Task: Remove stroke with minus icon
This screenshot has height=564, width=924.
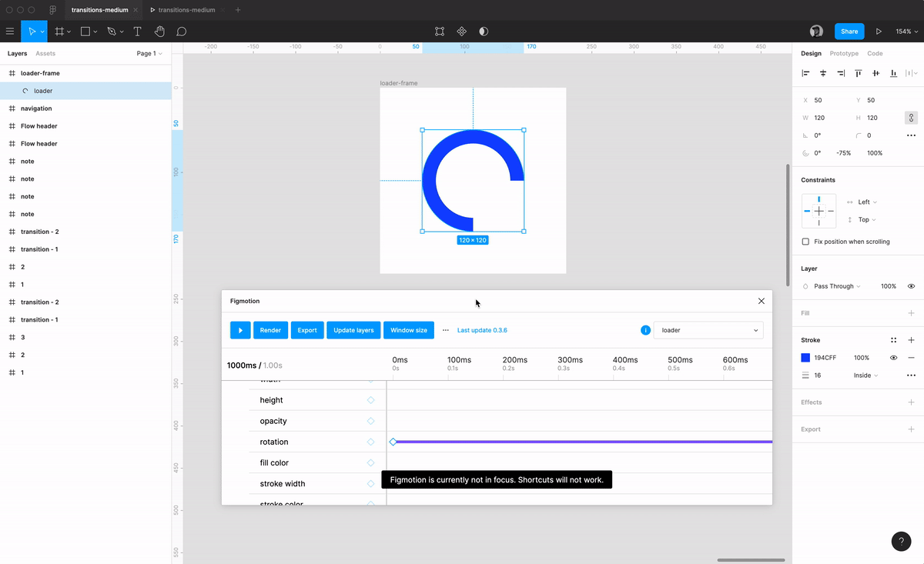Action: pos(911,358)
